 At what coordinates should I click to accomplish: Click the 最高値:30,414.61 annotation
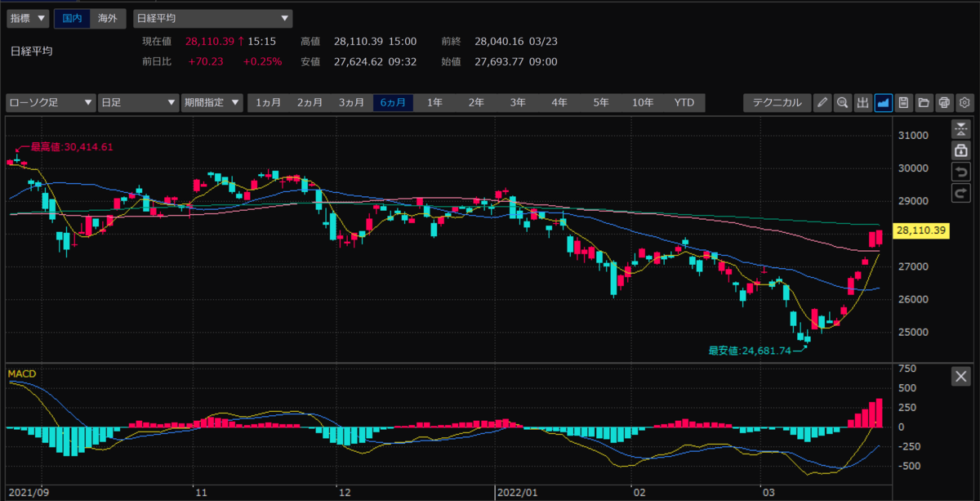(71, 147)
